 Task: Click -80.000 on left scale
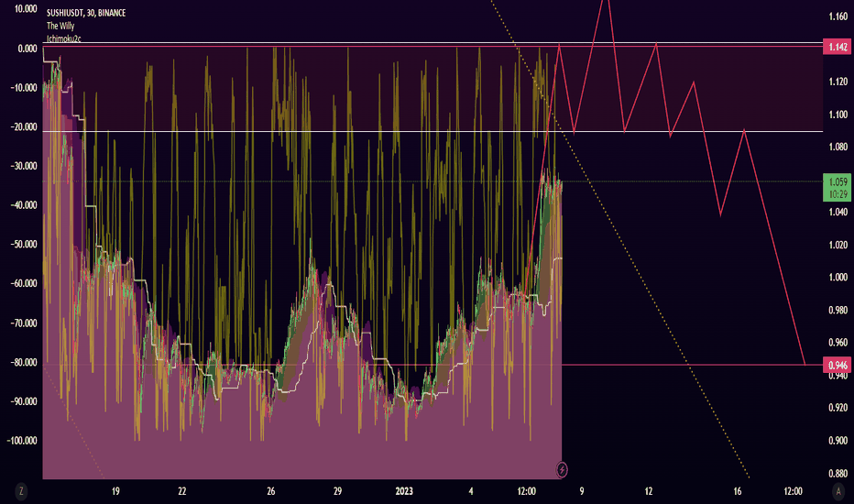[x=24, y=362]
